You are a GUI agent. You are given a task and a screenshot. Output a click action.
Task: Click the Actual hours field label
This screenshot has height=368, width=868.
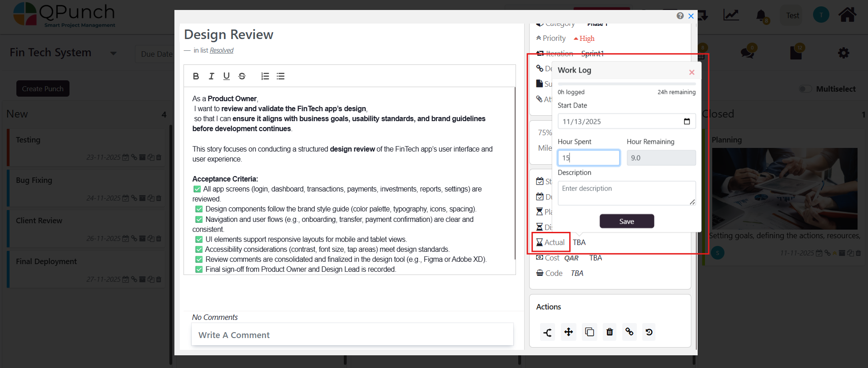click(551, 242)
